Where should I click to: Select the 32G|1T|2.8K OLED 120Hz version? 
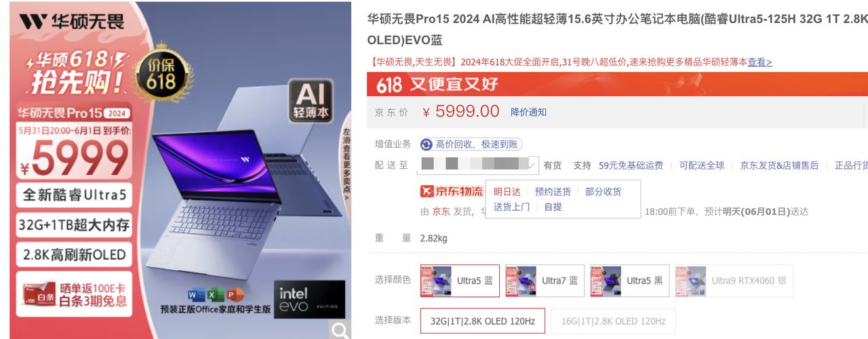click(482, 321)
